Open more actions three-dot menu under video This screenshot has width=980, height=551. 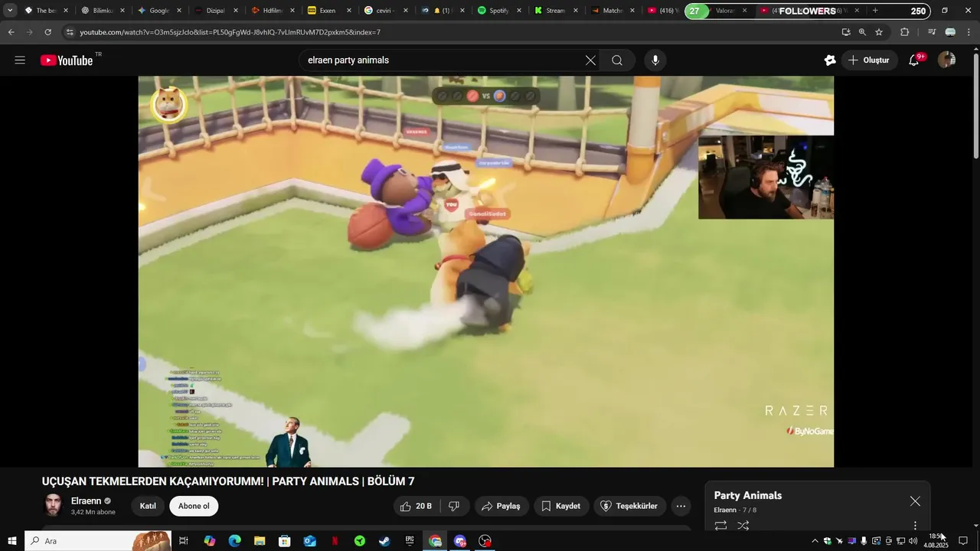click(x=681, y=506)
